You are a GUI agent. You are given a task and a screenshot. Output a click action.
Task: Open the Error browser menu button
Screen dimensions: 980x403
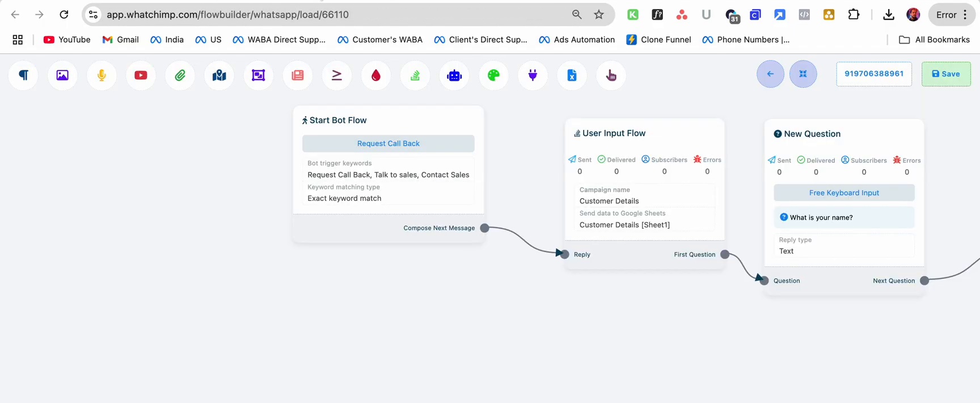pyautogui.click(x=952, y=15)
